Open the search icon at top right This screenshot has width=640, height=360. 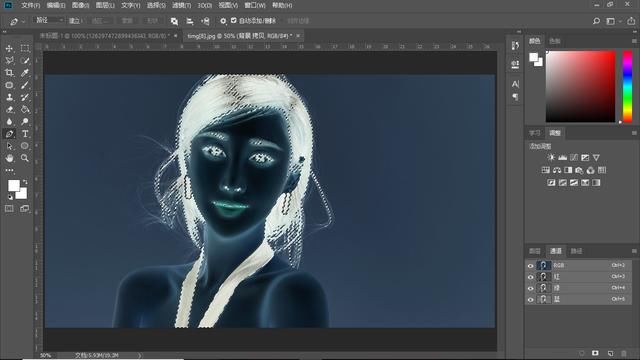[x=596, y=21]
